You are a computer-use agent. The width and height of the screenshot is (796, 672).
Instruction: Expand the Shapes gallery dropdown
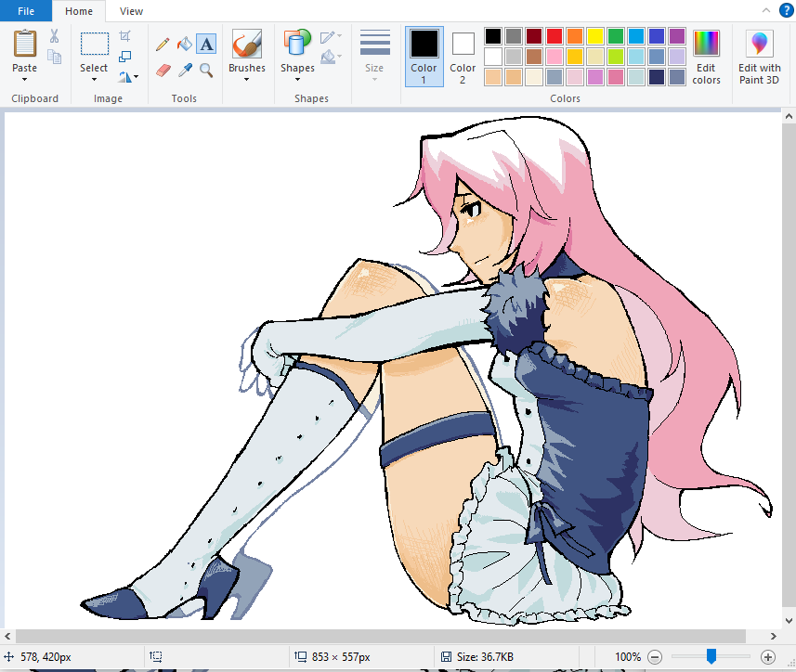(x=297, y=80)
